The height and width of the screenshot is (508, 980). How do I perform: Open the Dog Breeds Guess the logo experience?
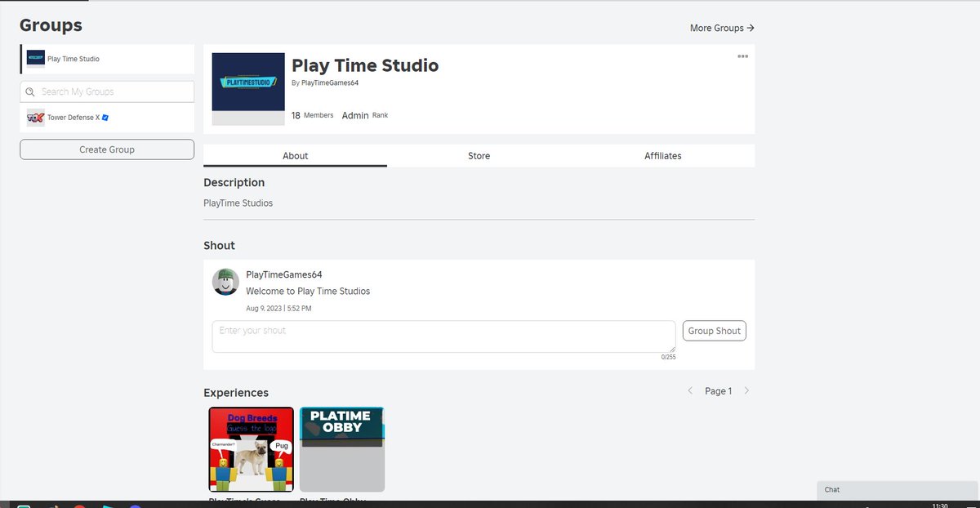(252, 449)
